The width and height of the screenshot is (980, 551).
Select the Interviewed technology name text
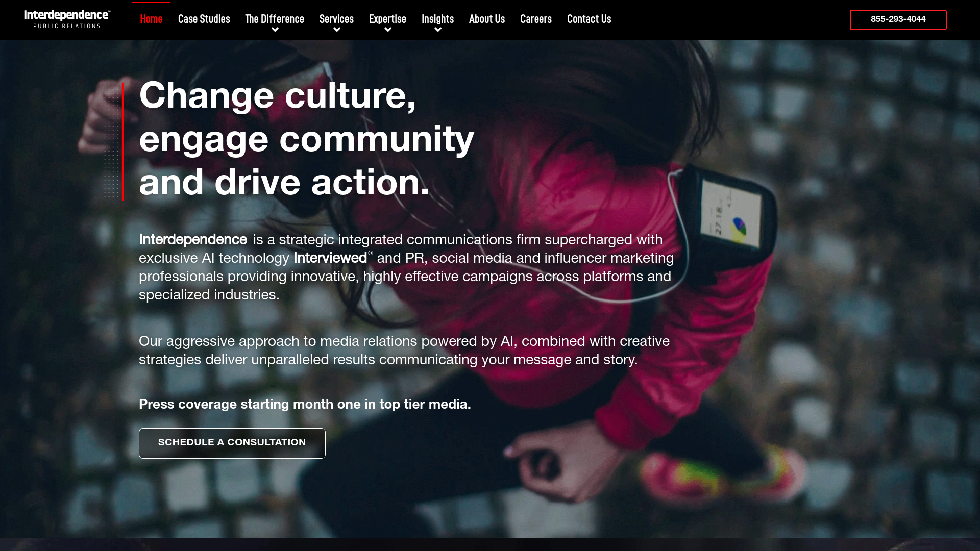(330, 258)
